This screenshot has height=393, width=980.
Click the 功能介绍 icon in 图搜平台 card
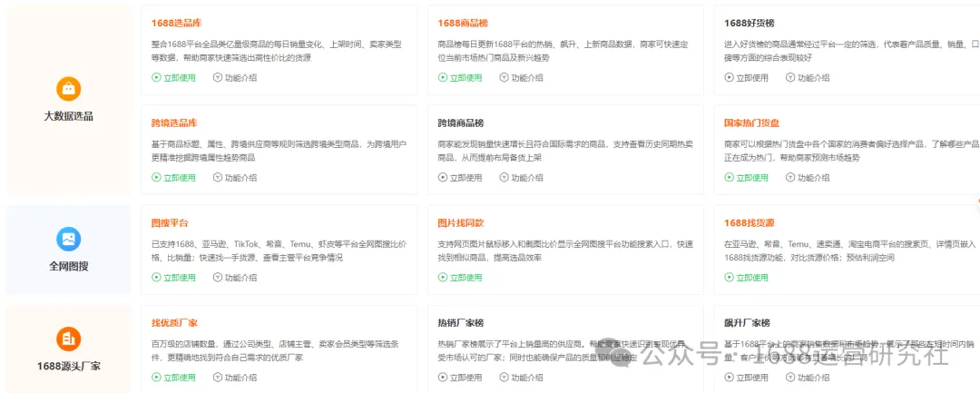pyautogui.click(x=218, y=278)
